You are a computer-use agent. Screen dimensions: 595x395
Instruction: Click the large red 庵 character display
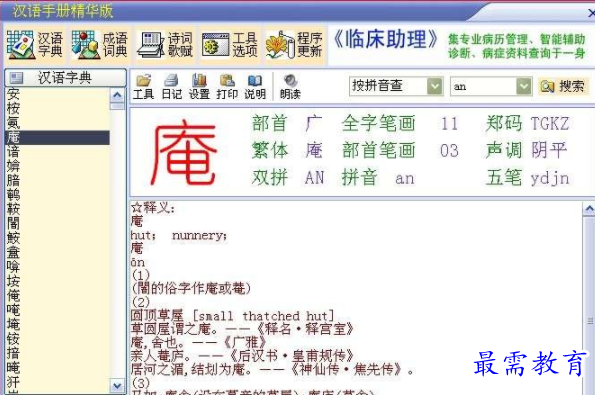pyautogui.click(x=184, y=152)
